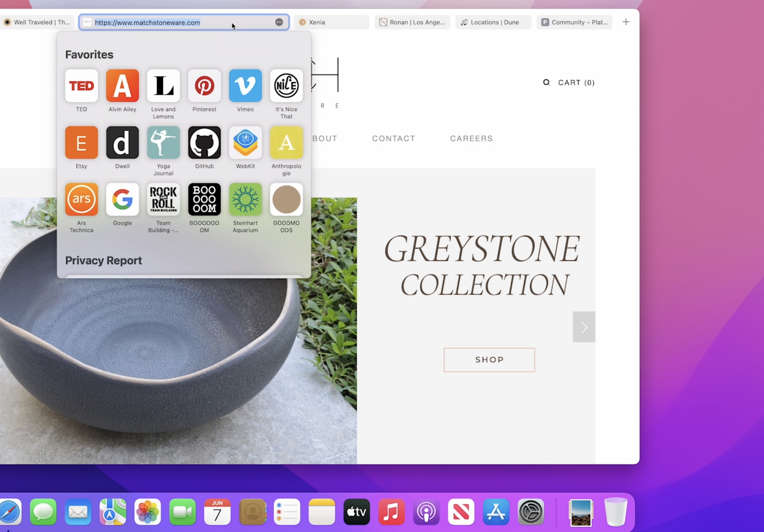
Task: Switch to the Locations Dune tab
Action: click(x=493, y=22)
